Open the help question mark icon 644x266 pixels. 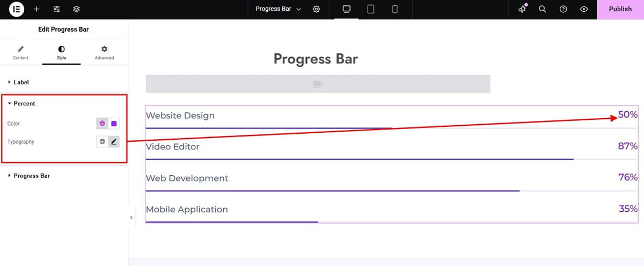(563, 9)
